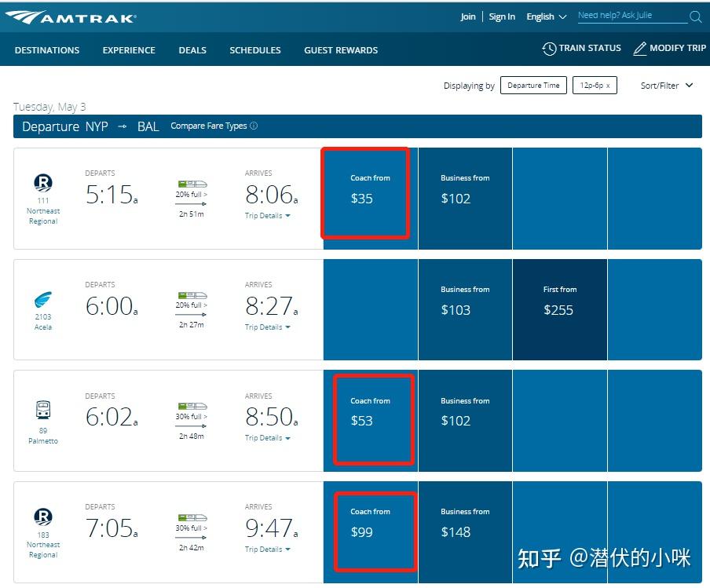Click the seat-fill icon for the 6:02a Palmetto
Screen dimensions: 710x588
(x=192, y=406)
